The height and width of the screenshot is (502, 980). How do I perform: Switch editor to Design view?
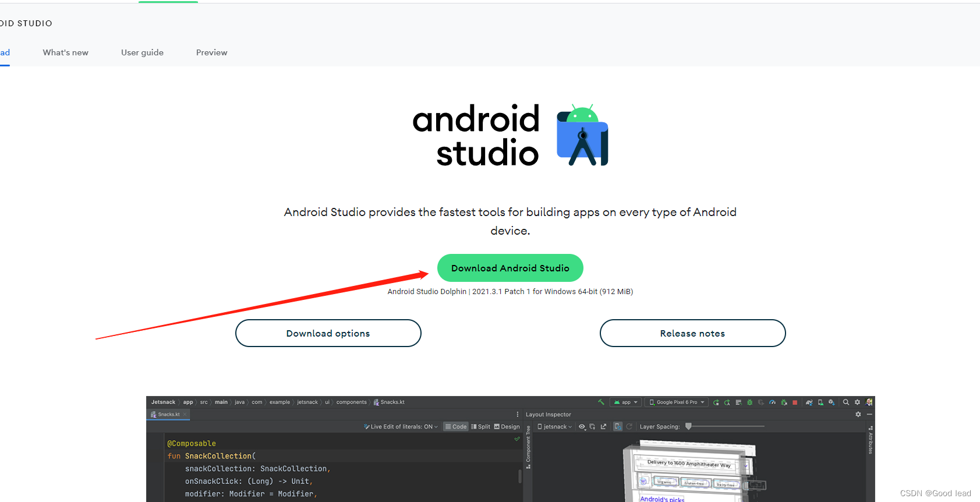click(507, 427)
